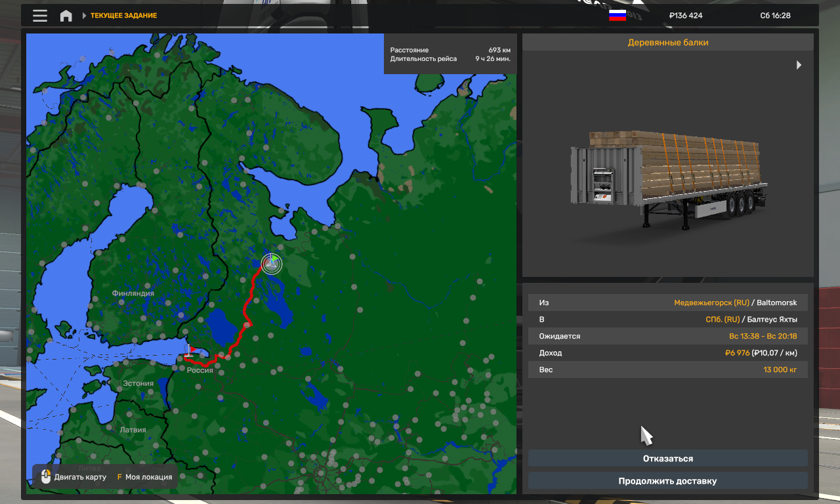Click the Деревянные балки cargo title
Screen dimensions: 840x504
point(668,43)
